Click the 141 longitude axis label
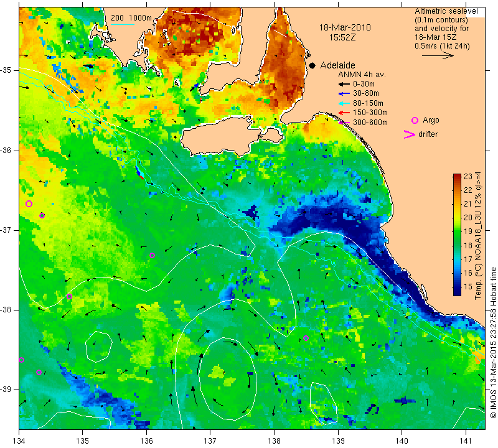This screenshot has width=498, height=448. pos(466,441)
